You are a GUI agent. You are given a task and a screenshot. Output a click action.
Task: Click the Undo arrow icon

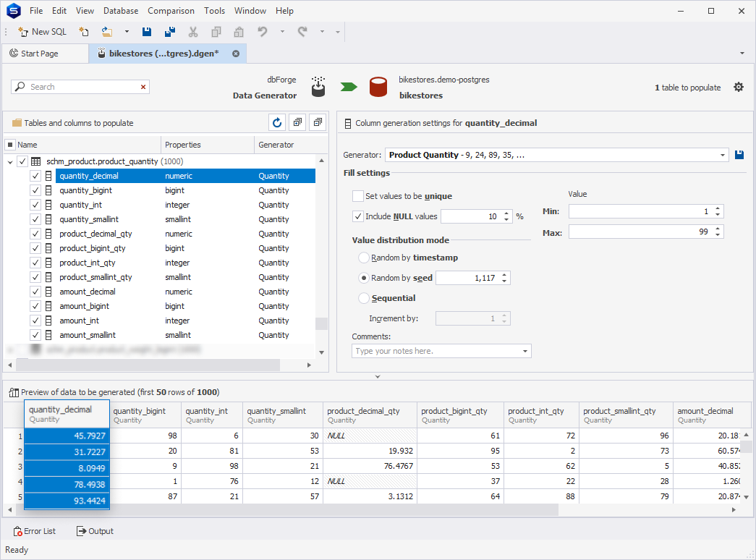pos(263,32)
